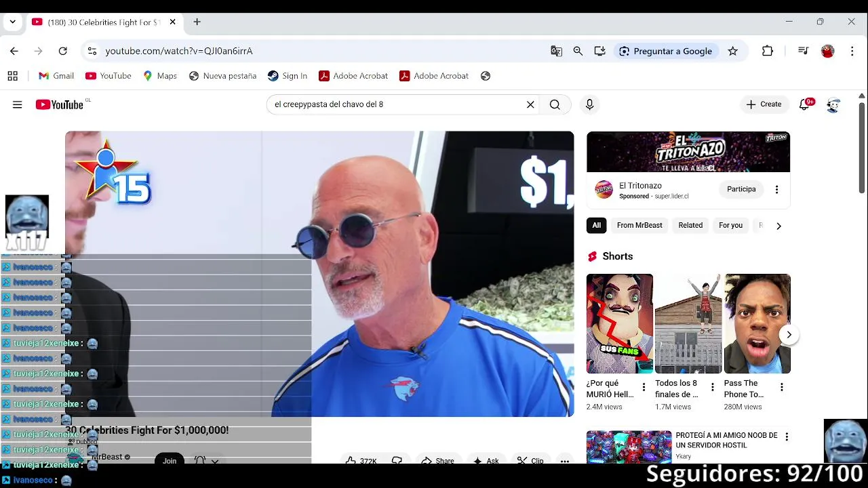The height and width of the screenshot is (488, 868).
Task: Select the For you chip
Action: pyautogui.click(x=730, y=225)
